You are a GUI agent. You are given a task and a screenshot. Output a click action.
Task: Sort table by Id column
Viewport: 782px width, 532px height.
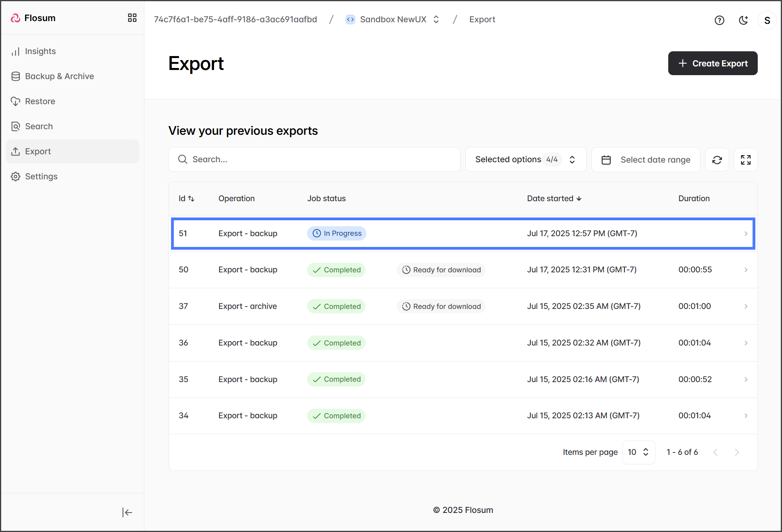pyautogui.click(x=186, y=198)
